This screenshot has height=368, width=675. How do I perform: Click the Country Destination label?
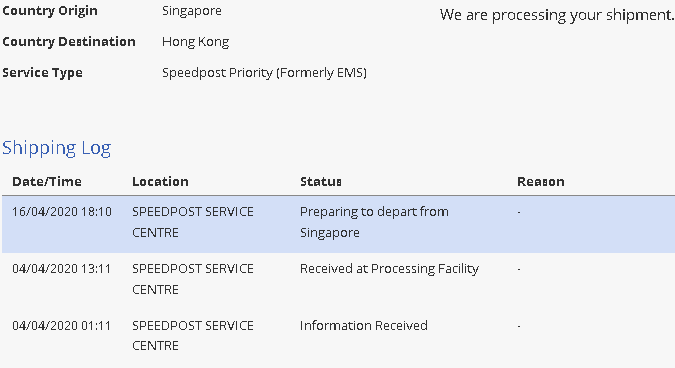point(69,42)
